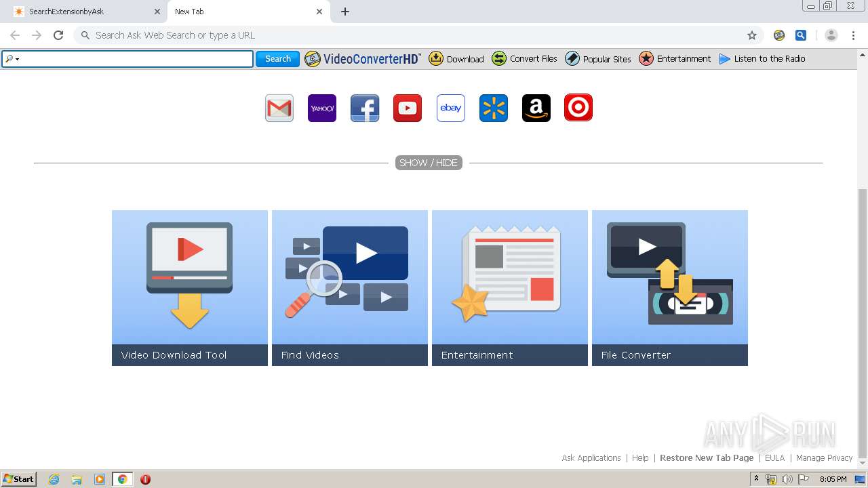Click the taskbar clock showing 8:05 PM
The height and width of the screenshot is (488, 868).
pyautogui.click(x=833, y=479)
